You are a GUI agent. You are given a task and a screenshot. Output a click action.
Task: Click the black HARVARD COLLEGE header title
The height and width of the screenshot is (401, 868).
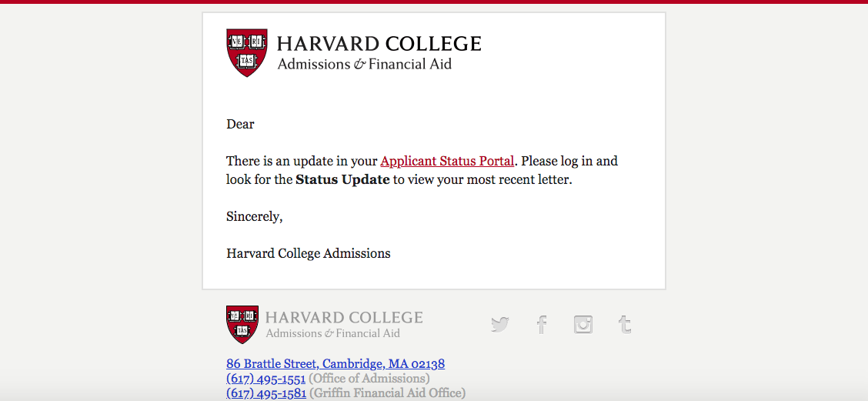[379, 43]
